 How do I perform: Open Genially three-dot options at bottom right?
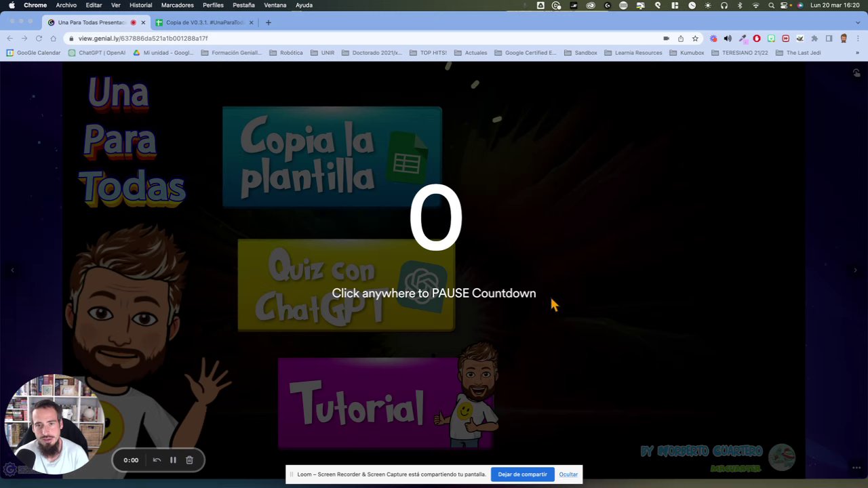[856, 467]
